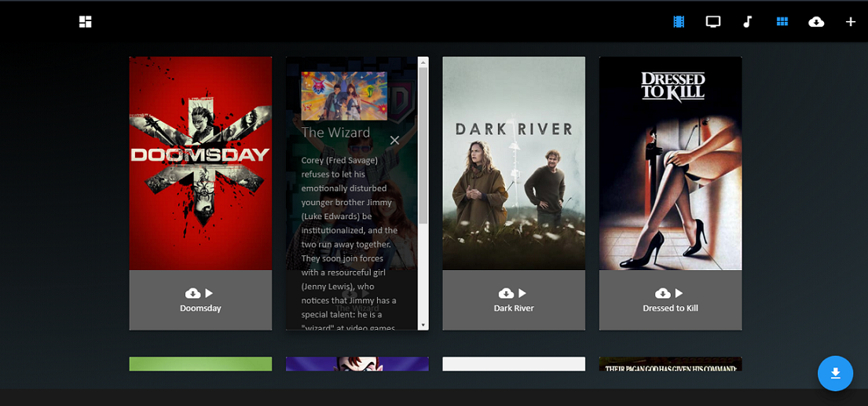
Task: Click the description scrollbar down arrow
Action: tap(423, 325)
